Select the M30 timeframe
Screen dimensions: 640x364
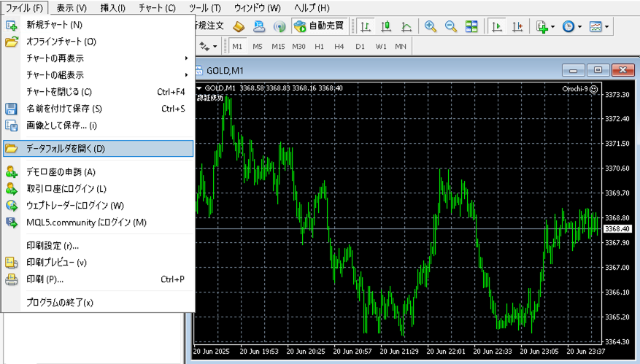[298, 47]
